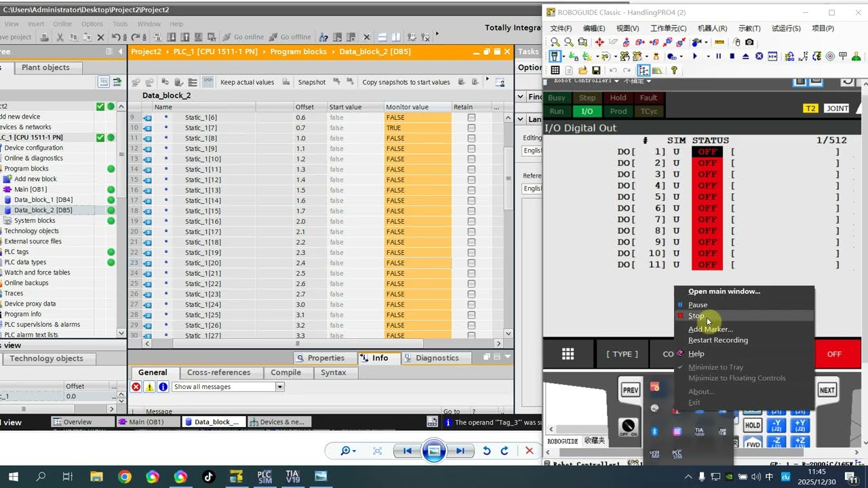Click ROBOGUIDE red center view arrows icon

coord(599,42)
